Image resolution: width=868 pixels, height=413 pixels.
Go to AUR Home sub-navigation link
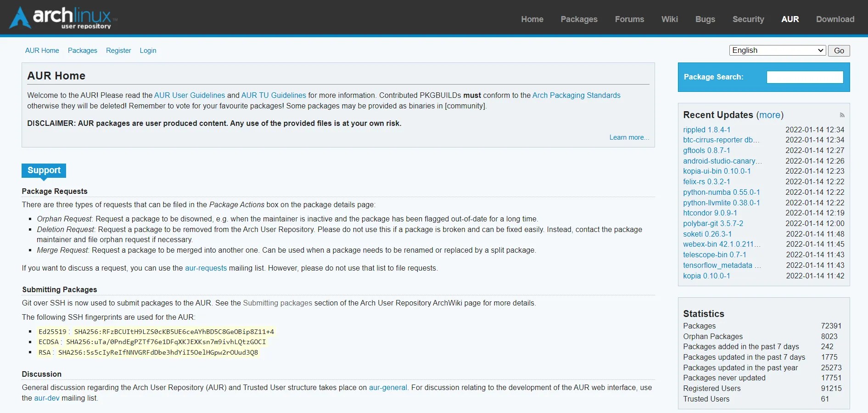42,51
